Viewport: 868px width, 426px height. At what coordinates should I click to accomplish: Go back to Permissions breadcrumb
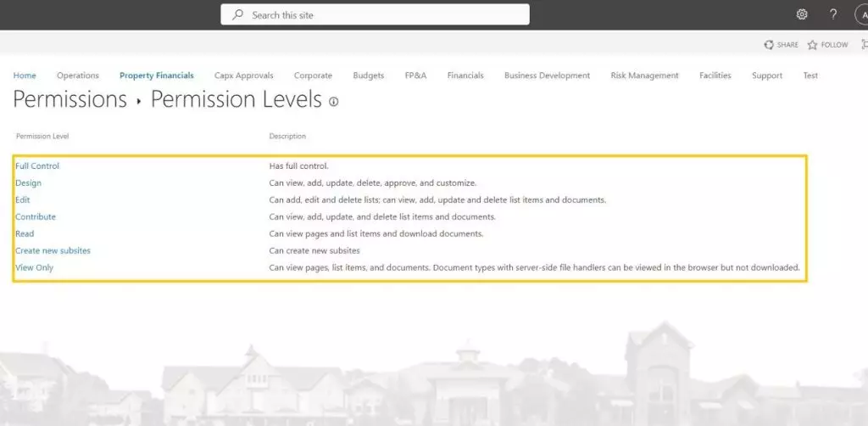(x=70, y=99)
